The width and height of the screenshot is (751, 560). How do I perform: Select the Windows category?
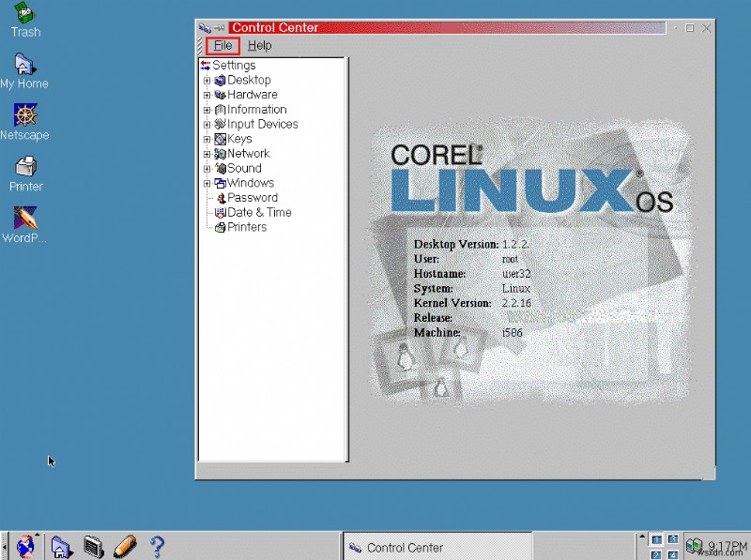244,183
